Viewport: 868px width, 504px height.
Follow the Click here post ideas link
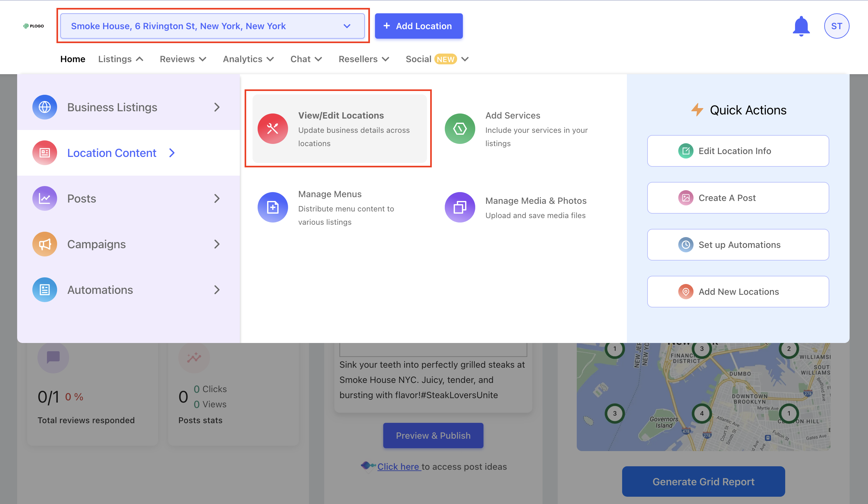point(399,467)
